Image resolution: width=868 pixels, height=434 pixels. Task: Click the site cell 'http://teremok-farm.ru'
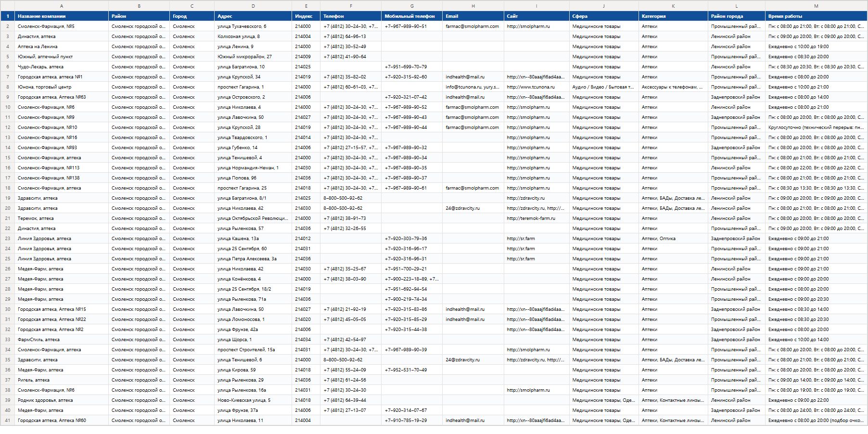(x=536, y=218)
